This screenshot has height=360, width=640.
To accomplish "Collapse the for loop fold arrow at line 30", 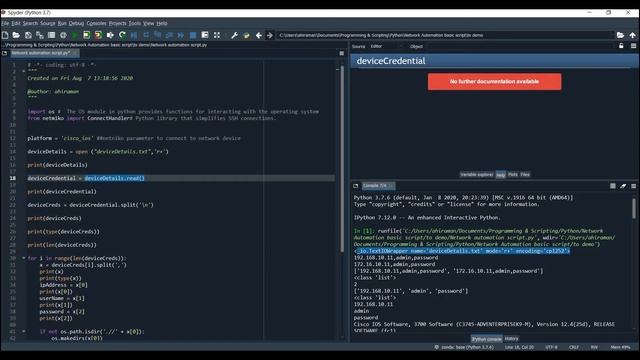I will point(23,258).
